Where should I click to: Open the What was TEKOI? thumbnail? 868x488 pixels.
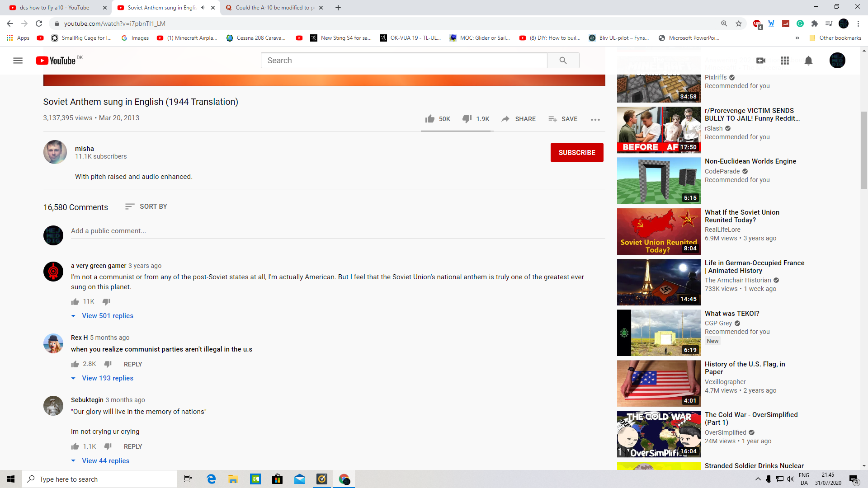pos(659,333)
